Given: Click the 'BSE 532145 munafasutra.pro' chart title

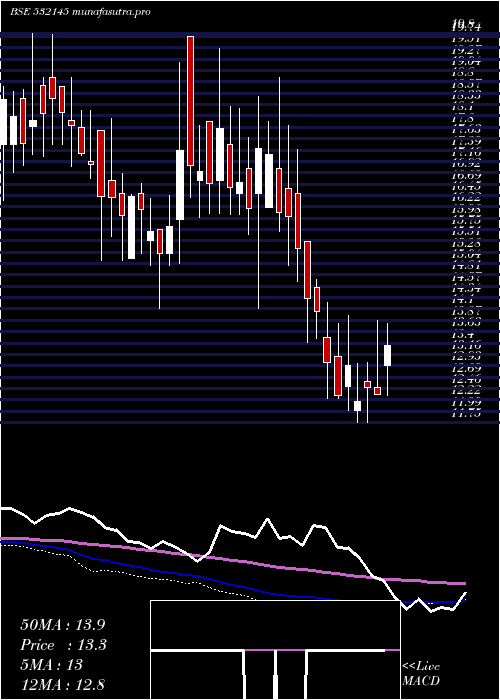Looking at the screenshot, I should (x=80, y=12).
